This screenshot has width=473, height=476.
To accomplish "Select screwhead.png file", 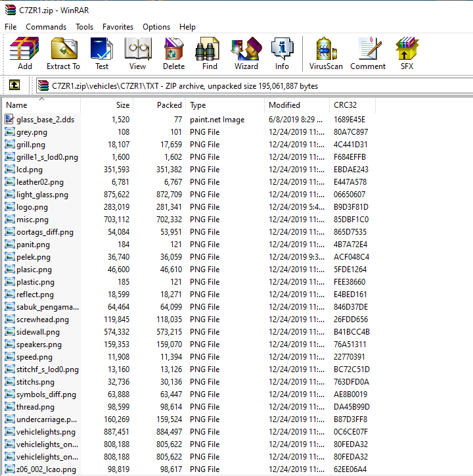I will tap(43, 320).
